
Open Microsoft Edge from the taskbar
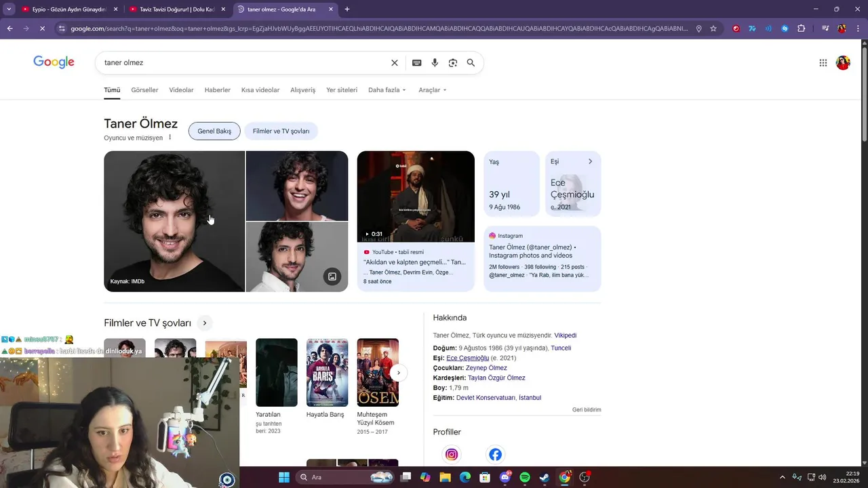(465, 477)
